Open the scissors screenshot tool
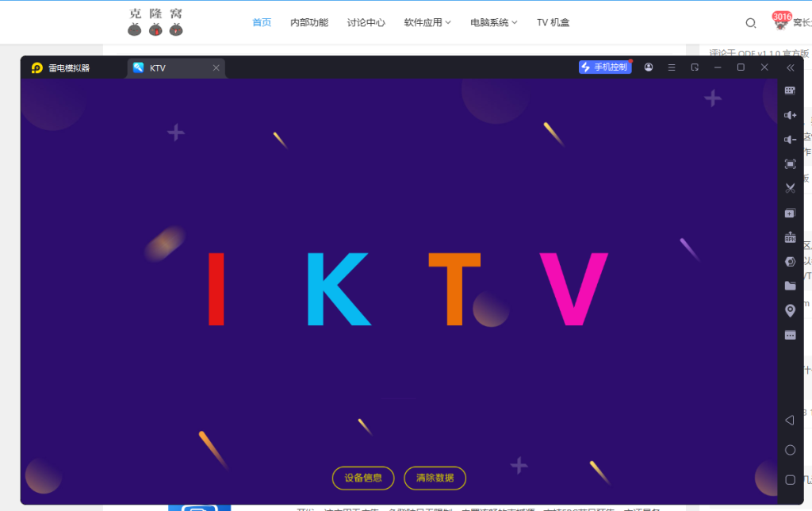Screen dimensions: 812x511 790,188
